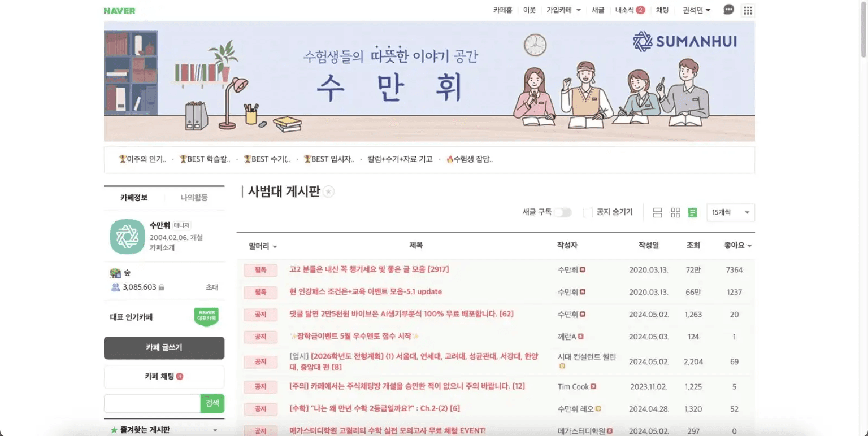Select the 나의활동 tab
This screenshot has width=868, height=436.
click(194, 198)
